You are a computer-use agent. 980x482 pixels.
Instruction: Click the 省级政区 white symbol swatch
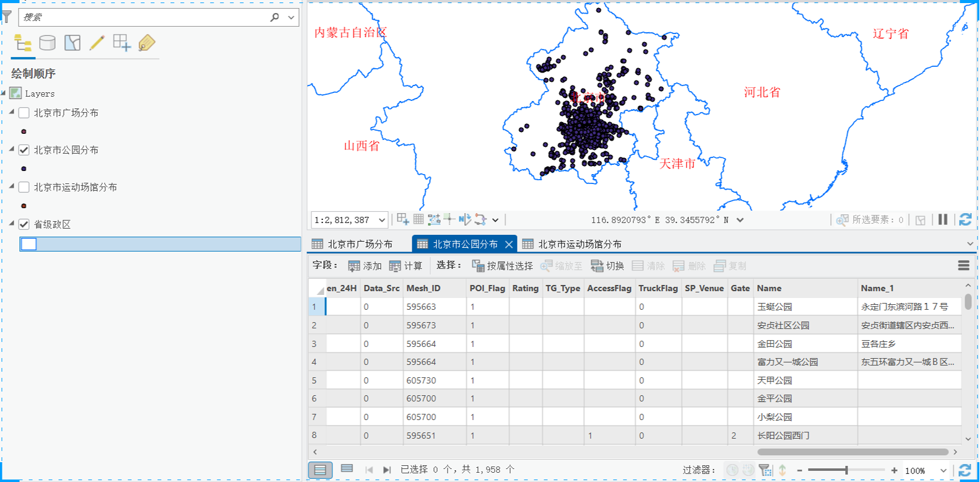click(x=28, y=244)
